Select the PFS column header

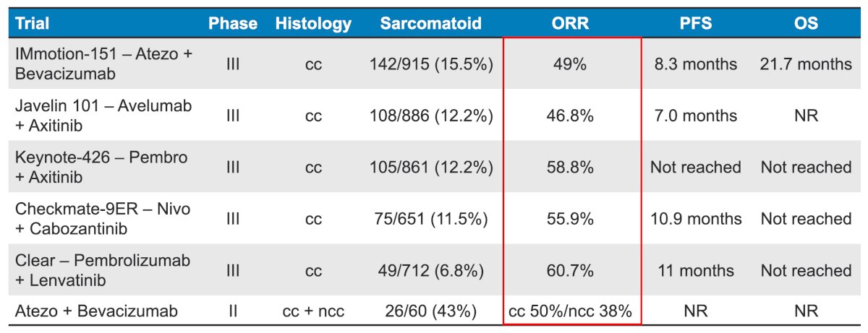pyautogui.click(x=695, y=23)
